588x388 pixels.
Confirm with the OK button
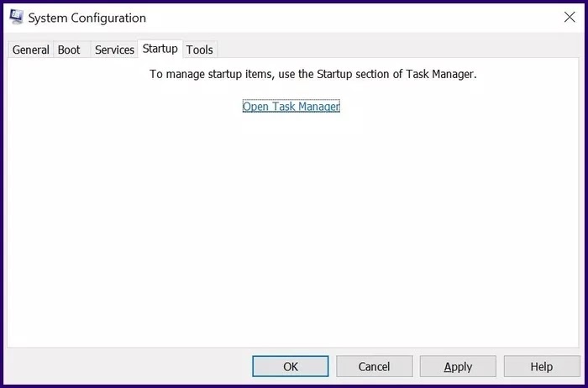291,366
